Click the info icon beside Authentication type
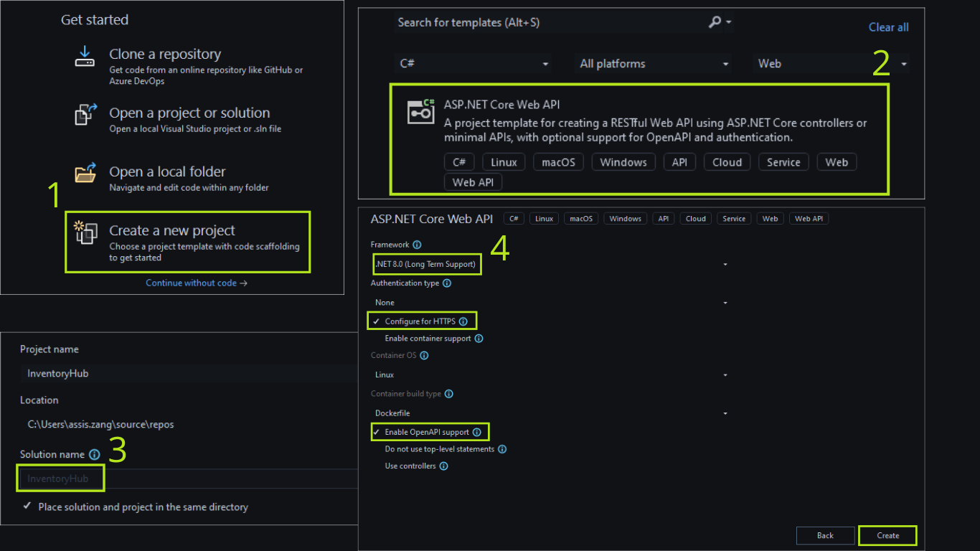The height and width of the screenshot is (551, 980). click(x=447, y=283)
